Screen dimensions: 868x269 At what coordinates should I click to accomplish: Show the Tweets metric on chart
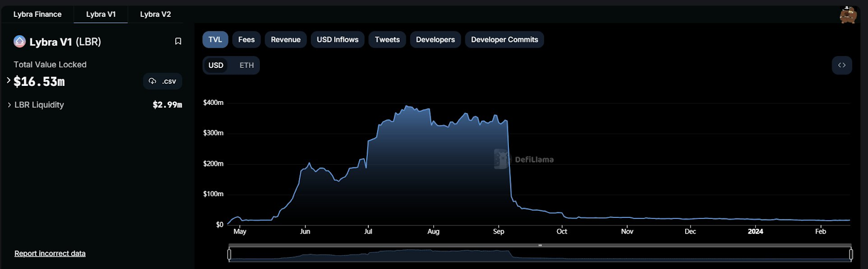[387, 40]
